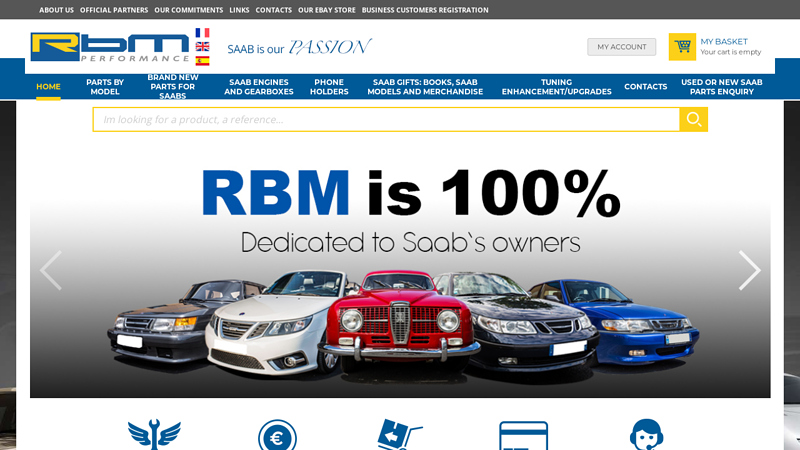This screenshot has width=800, height=450.
Task: Open Contacts in the blue navigation bar
Action: click(x=645, y=87)
